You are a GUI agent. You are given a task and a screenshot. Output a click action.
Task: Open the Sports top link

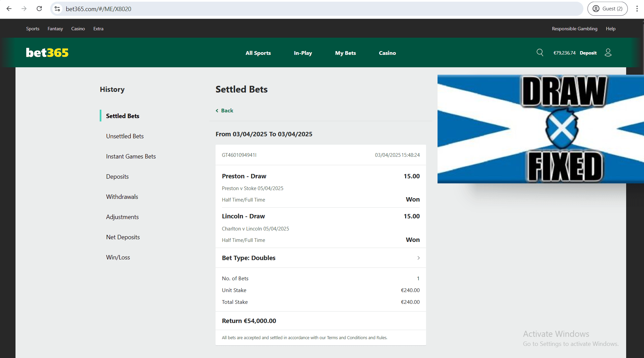point(33,29)
